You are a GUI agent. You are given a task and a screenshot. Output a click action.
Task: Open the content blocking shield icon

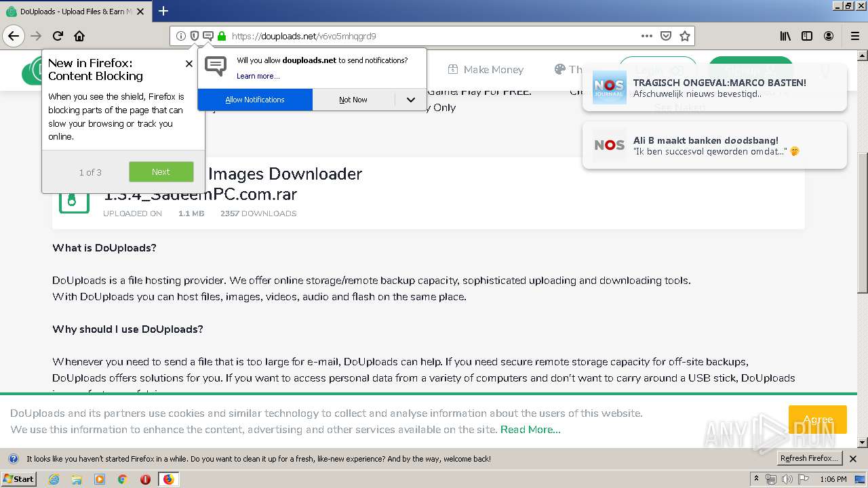[195, 36]
